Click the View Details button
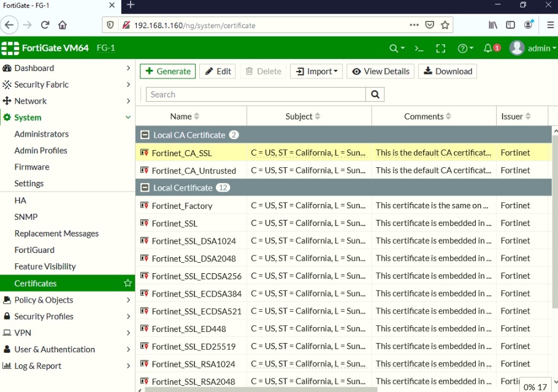Viewport: 558px width, 392px height. 380,71
